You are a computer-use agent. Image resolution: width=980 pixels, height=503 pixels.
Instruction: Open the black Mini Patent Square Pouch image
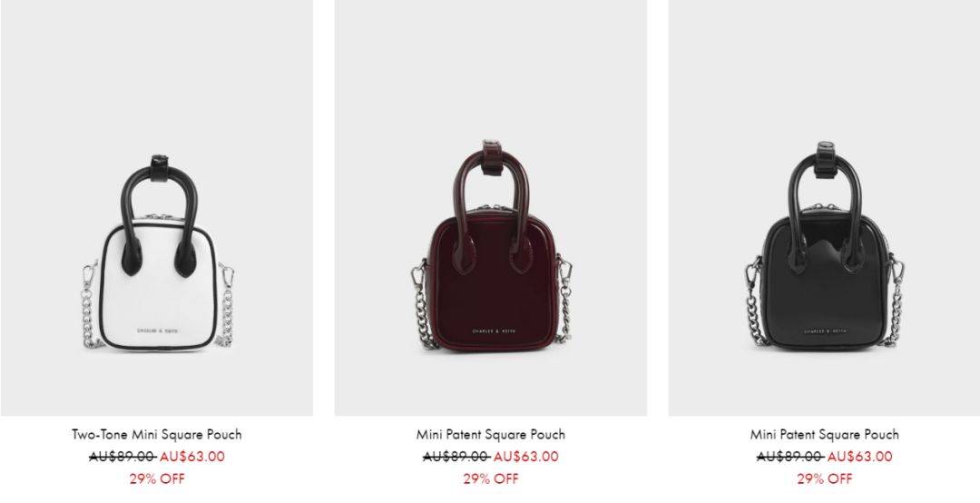point(824,208)
